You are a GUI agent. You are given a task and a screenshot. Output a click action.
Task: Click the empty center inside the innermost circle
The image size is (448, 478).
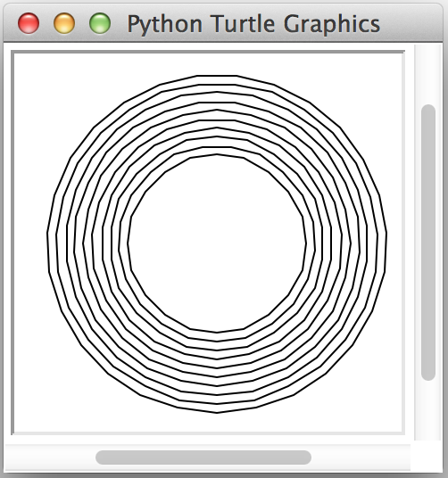tap(217, 243)
